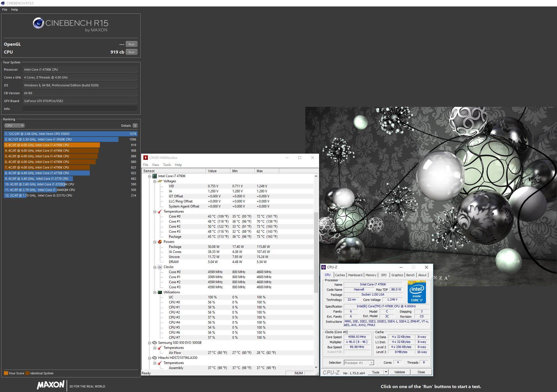Click the Cinebench logo sphere icon
The image size is (557, 392).
[38, 23]
